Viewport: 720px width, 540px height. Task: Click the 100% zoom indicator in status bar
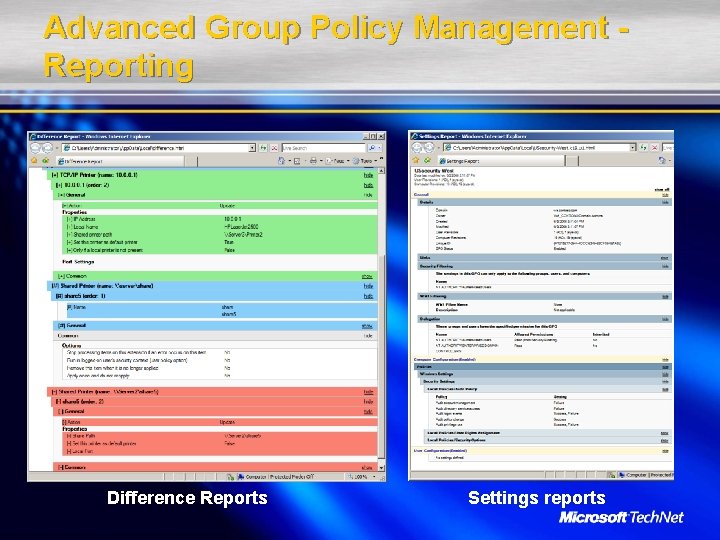click(359, 477)
